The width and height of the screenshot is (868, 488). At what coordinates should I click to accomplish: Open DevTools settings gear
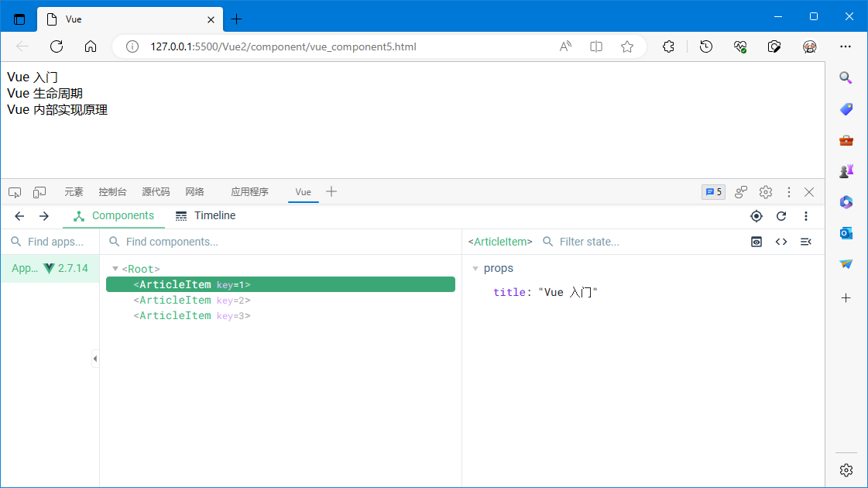[x=766, y=192]
